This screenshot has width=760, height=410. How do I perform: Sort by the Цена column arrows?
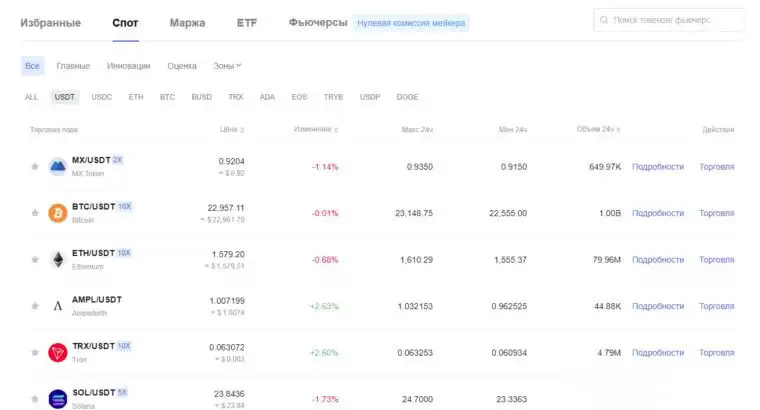[x=241, y=130]
